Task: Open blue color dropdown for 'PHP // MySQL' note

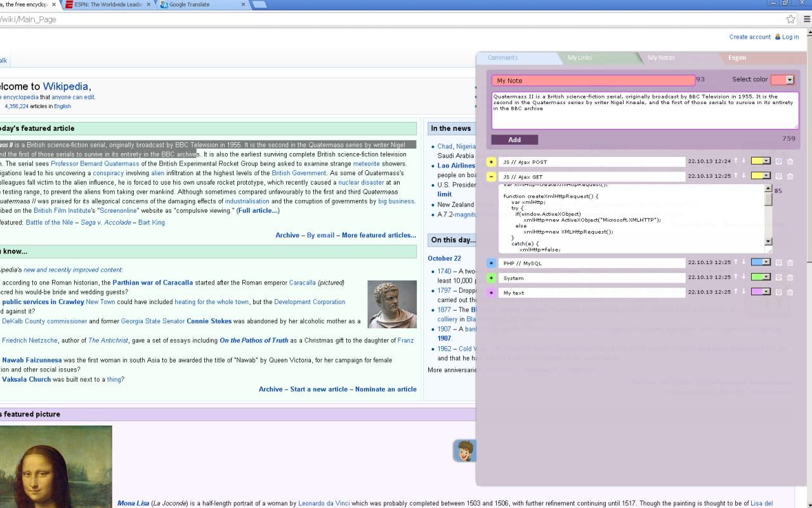Action: tap(761, 262)
